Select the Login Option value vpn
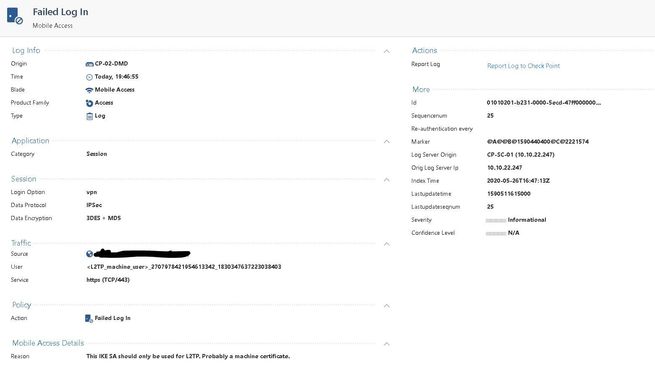This screenshot has height=370, width=655. tap(91, 192)
